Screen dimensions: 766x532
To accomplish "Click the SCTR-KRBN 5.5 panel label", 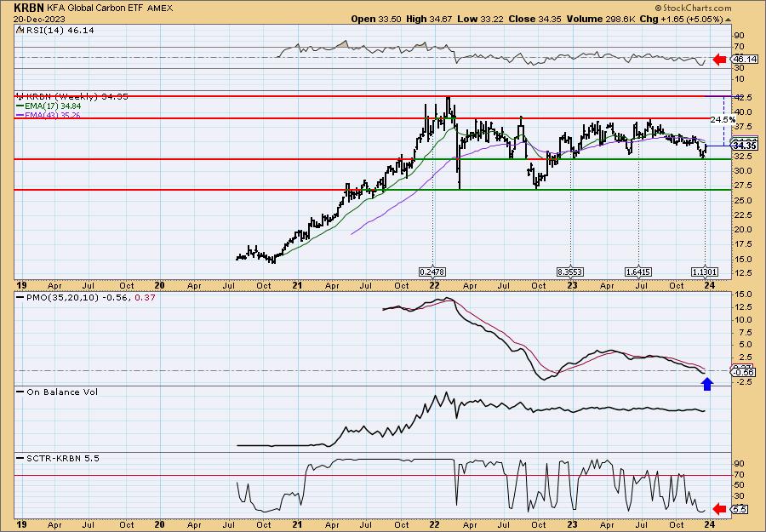I will click(58, 458).
